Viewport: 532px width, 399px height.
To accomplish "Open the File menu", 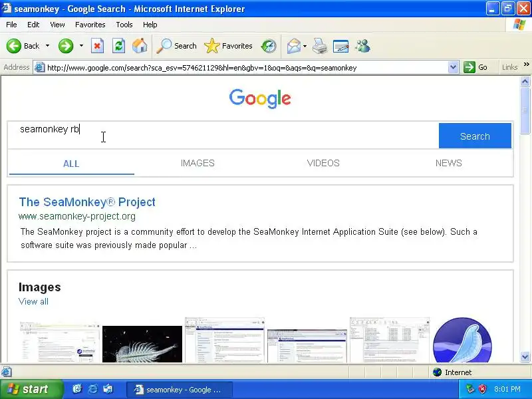I will 11,25.
